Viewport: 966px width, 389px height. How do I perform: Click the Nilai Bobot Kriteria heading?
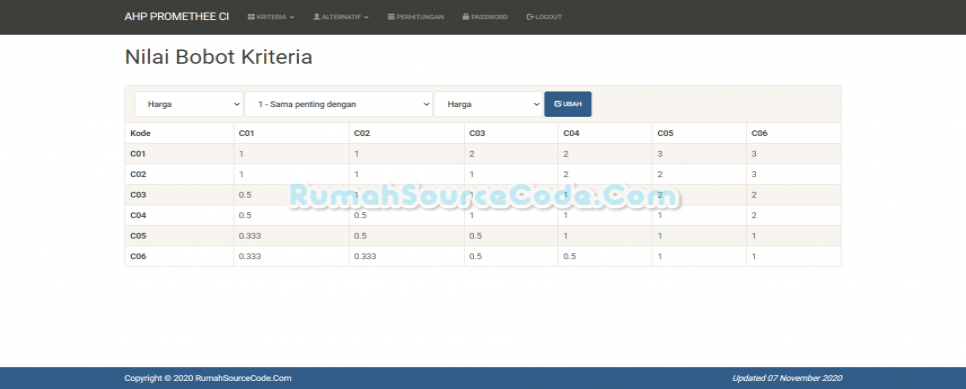(219, 57)
